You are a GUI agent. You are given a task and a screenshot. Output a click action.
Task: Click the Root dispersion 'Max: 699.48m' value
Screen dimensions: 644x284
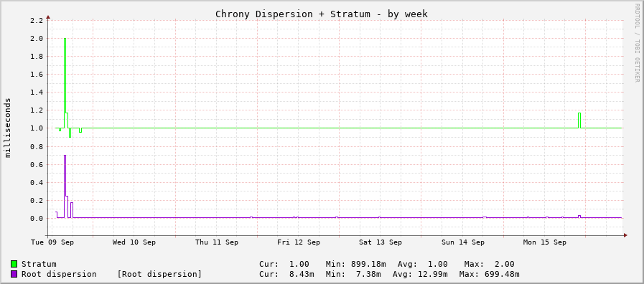[x=489, y=274]
